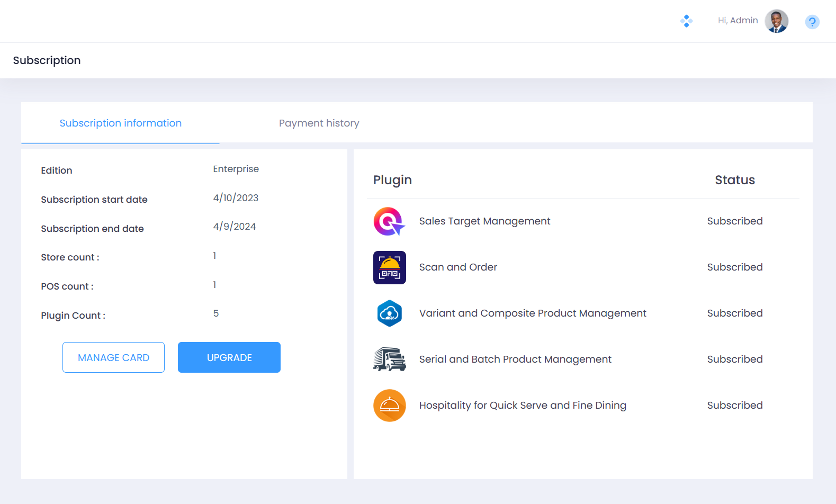This screenshot has height=504, width=836.
Task: Click the UPGRADE button
Action: (229, 357)
